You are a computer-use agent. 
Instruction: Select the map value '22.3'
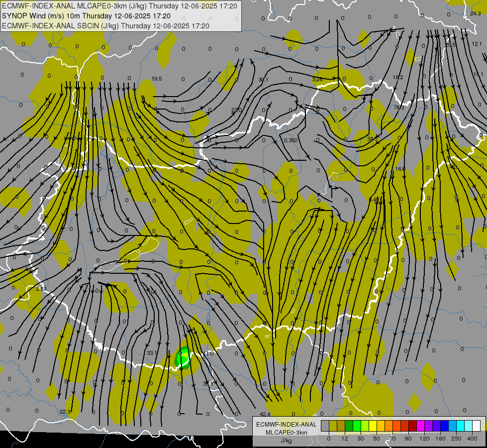point(65,412)
